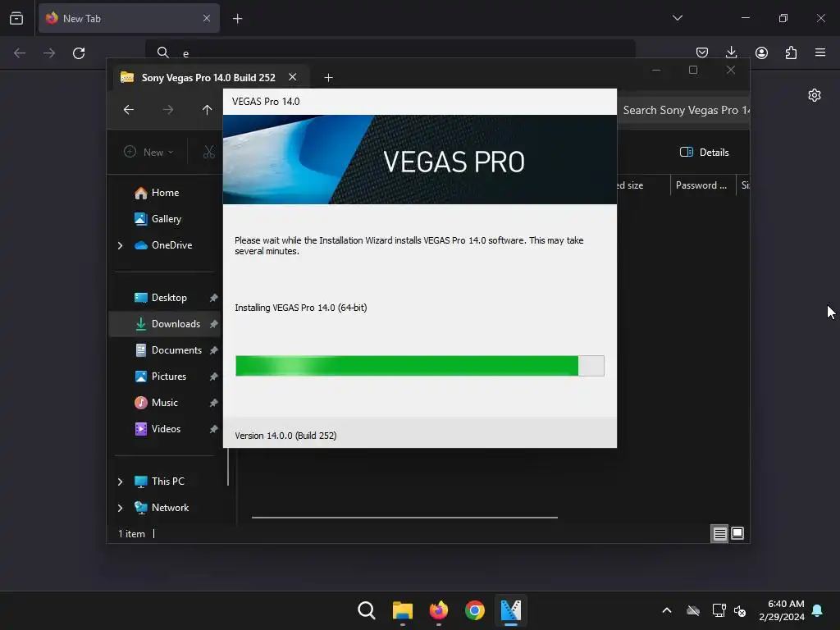
Task: Open New Tab personalize gear settings
Action: coord(815,95)
